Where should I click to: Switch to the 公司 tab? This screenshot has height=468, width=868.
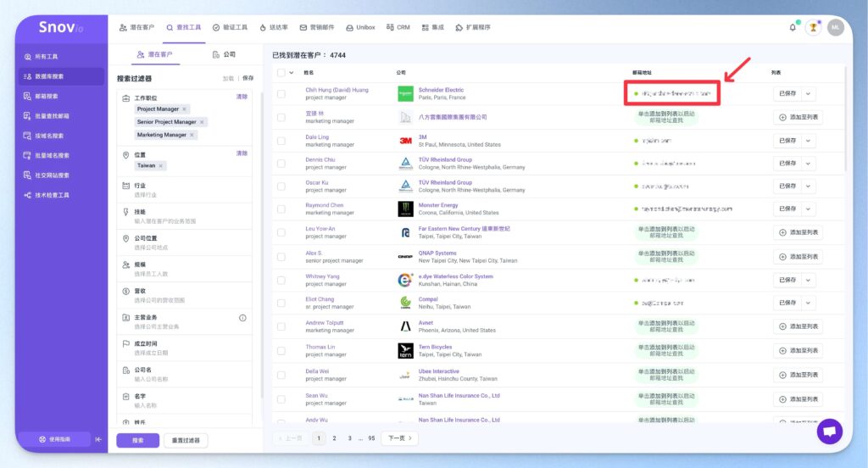[x=224, y=54]
